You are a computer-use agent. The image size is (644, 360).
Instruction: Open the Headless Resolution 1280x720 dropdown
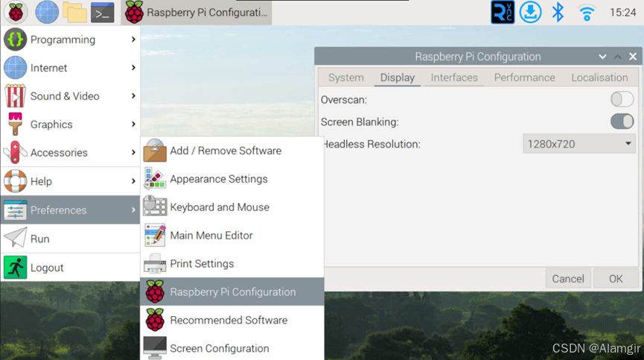[579, 144]
